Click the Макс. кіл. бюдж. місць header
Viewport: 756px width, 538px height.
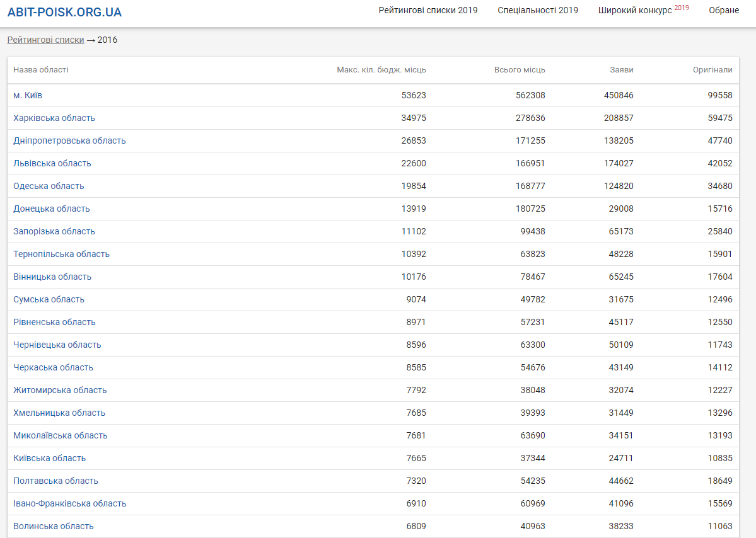381,70
